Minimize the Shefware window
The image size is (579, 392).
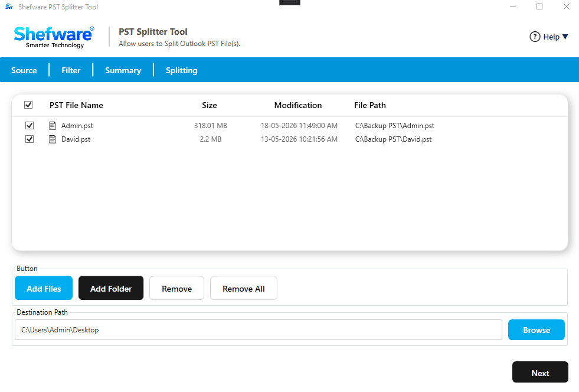pyautogui.click(x=512, y=6)
